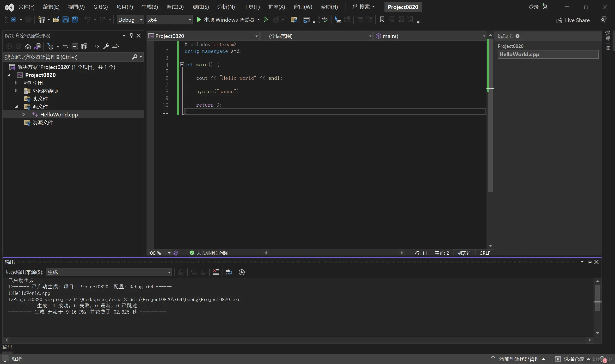This screenshot has height=364, width=615.
Task: Click the Start Without Debugging icon
Action: (265, 19)
